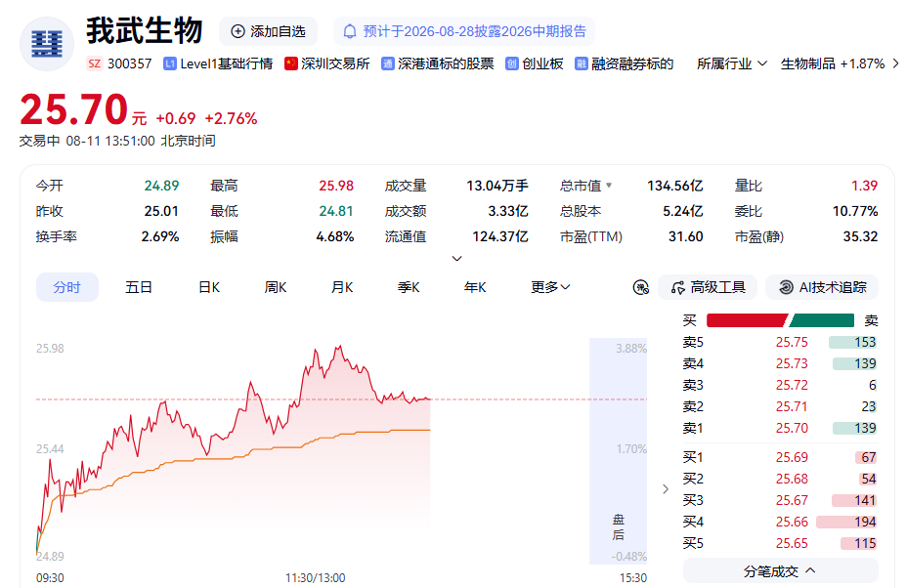Open the 2026中期报告 disclosure reminder
Viewport: 906px width, 588px height.
pyautogui.click(x=464, y=31)
